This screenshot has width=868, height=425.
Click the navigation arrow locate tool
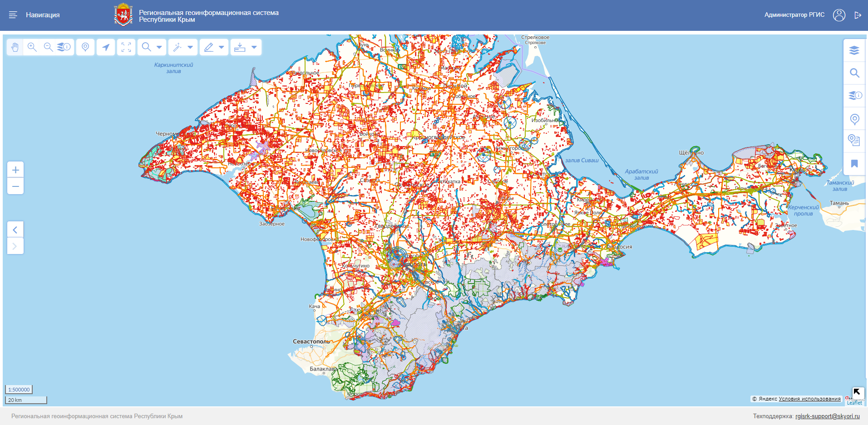[106, 47]
